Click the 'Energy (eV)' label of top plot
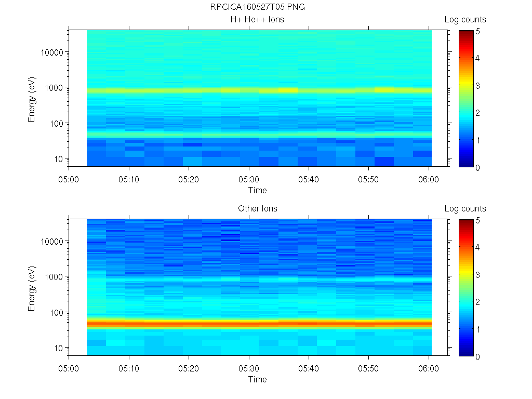The width and height of the screenshot is (532, 399). 32,99
